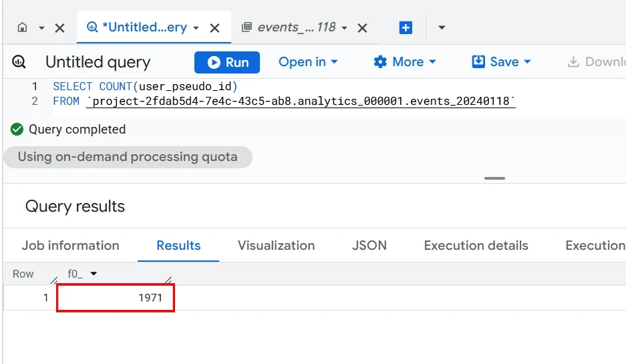
Task: Open the JSON results tab
Action: click(369, 246)
